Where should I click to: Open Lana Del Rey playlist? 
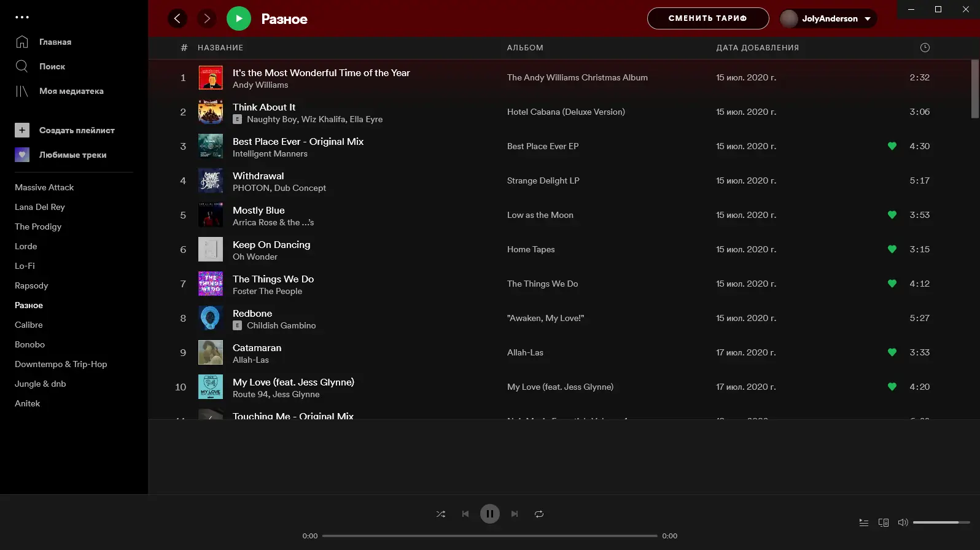[40, 207]
